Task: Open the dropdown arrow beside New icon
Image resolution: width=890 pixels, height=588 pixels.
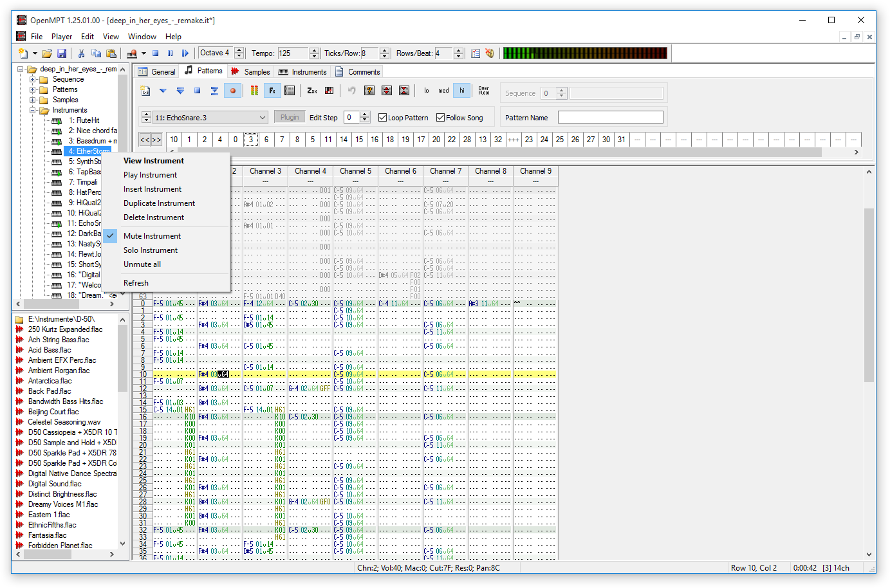Action: (x=35, y=53)
